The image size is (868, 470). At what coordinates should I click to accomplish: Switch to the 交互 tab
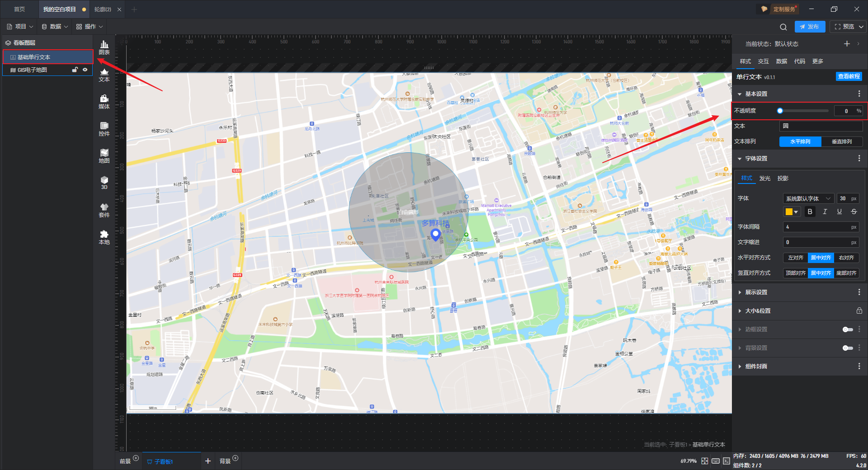(x=764, y=61)
